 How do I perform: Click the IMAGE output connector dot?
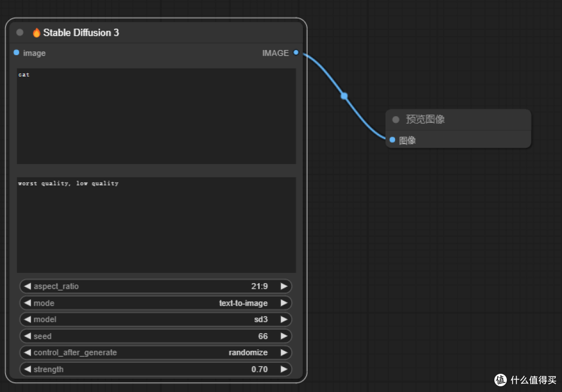(x=296, y=53)
